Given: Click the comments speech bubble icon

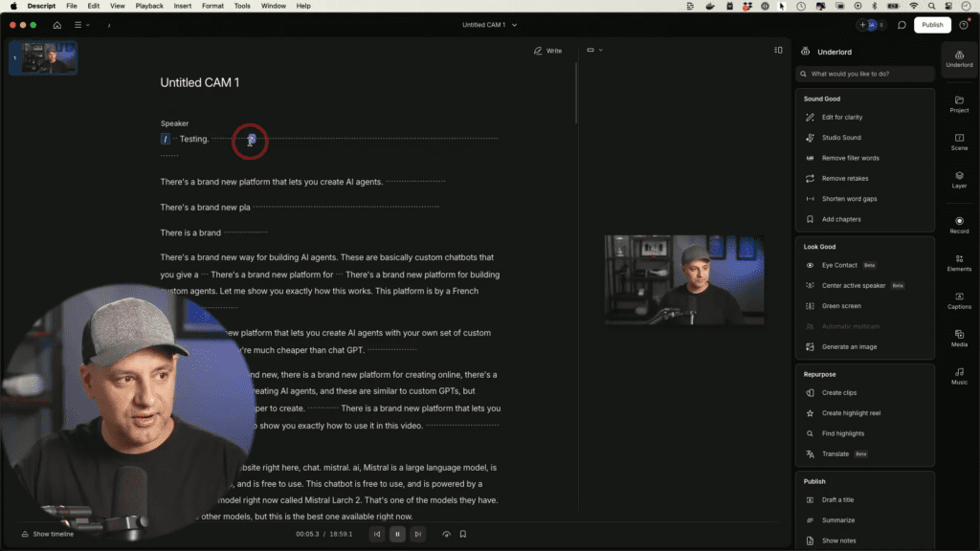Looking at the screenshot, I should click(x=902, y=25).
